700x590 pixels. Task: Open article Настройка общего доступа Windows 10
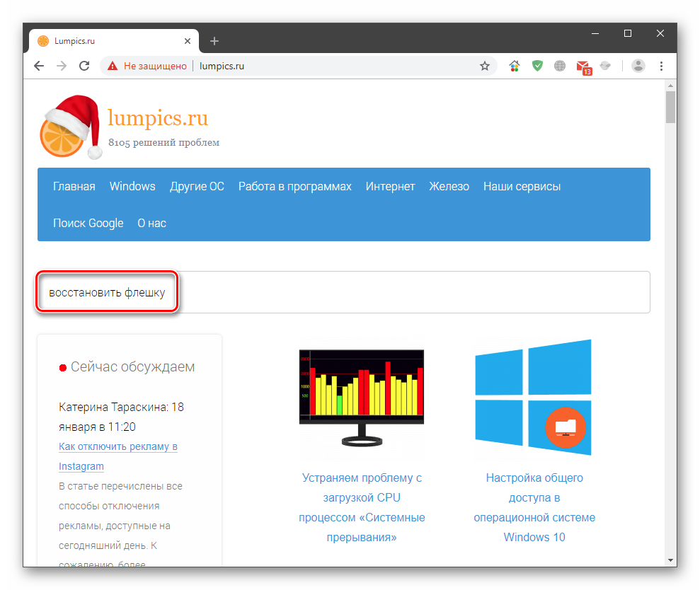click(534, 507)
